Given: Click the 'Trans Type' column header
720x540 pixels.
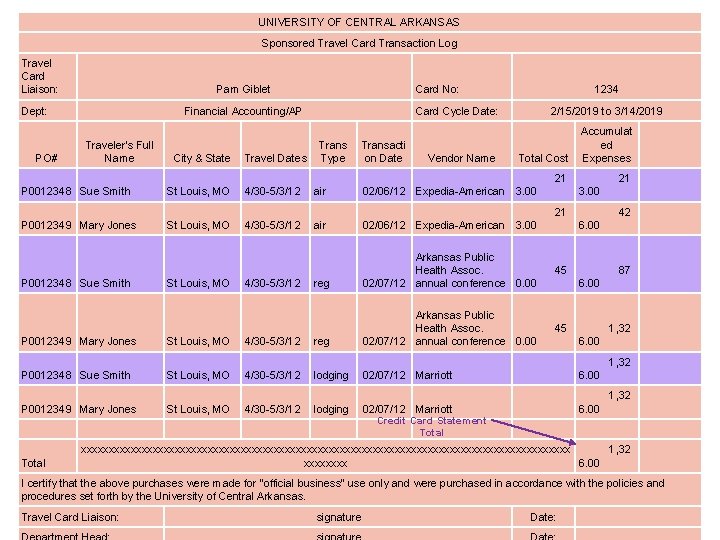Looking at the screenshot, I should [x=333, y=145].
